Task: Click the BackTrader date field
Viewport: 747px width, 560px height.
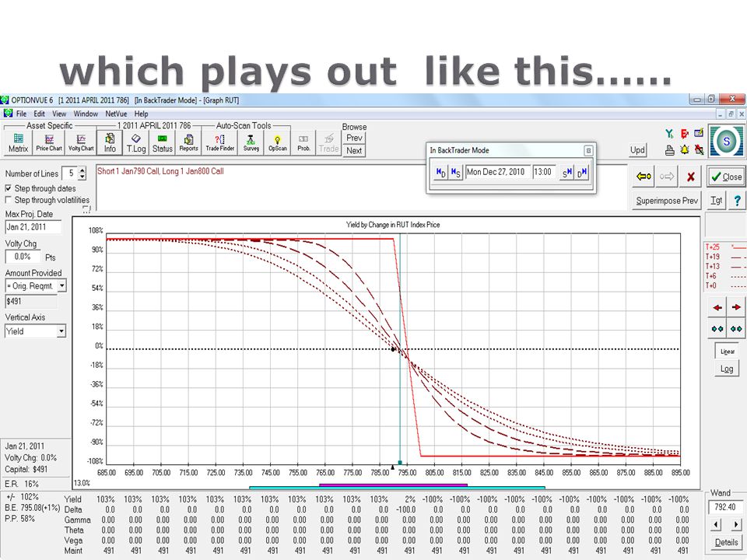Action: point(497,172)
